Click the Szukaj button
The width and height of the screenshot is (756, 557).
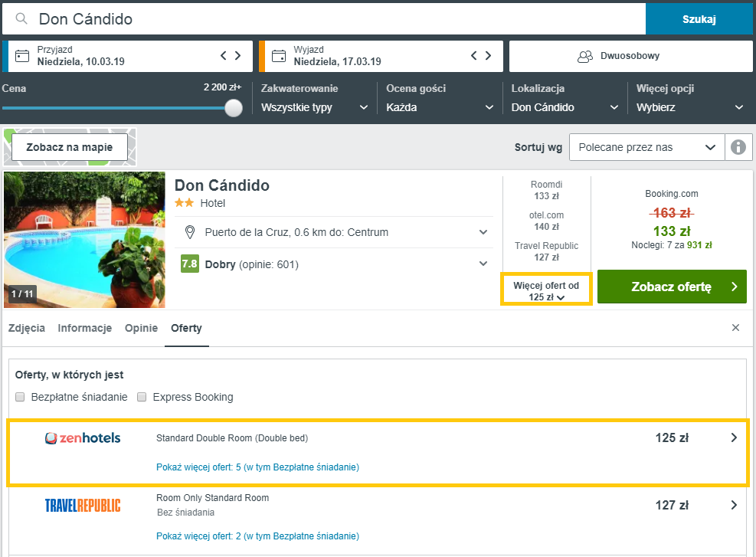[699, 19]
